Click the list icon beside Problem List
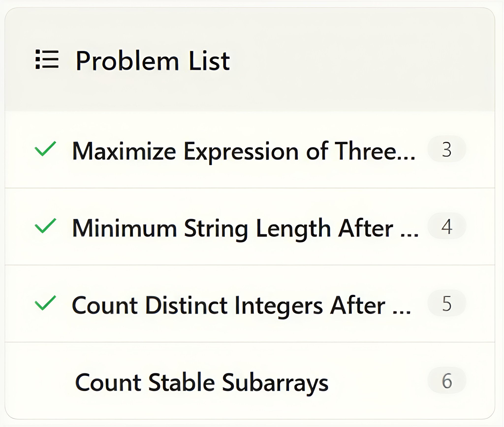Viewport: 504px width, 427px height. click(x=47, y=59)
